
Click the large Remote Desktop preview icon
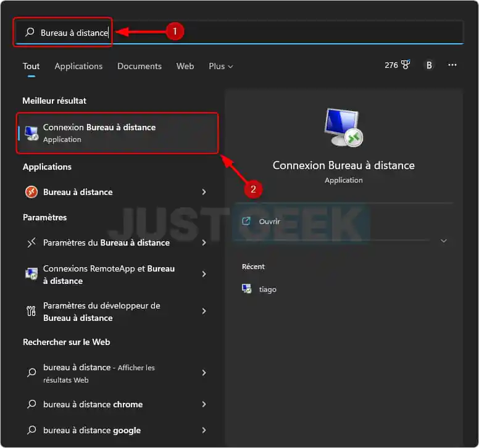(343, 127)
